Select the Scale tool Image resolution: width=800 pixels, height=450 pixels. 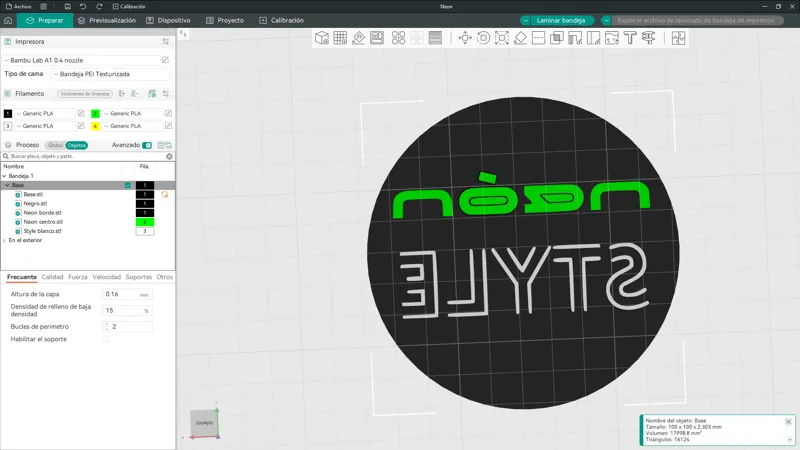click(502, 38)
